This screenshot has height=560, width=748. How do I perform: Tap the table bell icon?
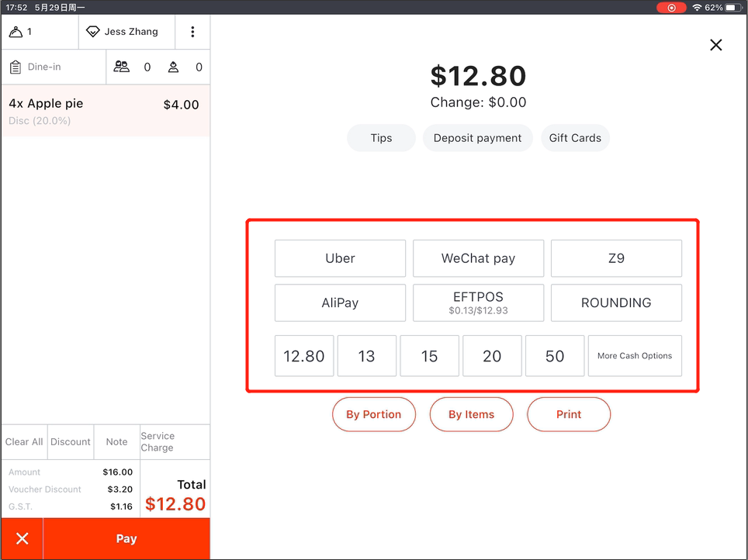pyautogui.click(x=16, y=32)
